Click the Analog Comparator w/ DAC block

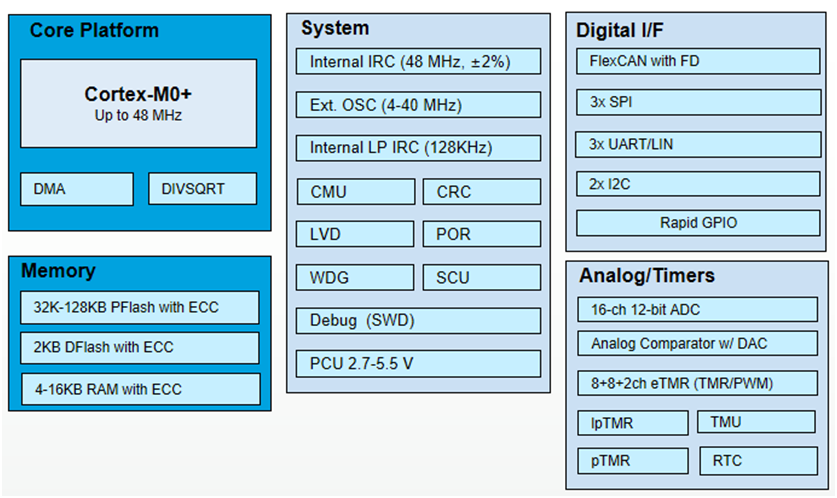pos(697,344)
